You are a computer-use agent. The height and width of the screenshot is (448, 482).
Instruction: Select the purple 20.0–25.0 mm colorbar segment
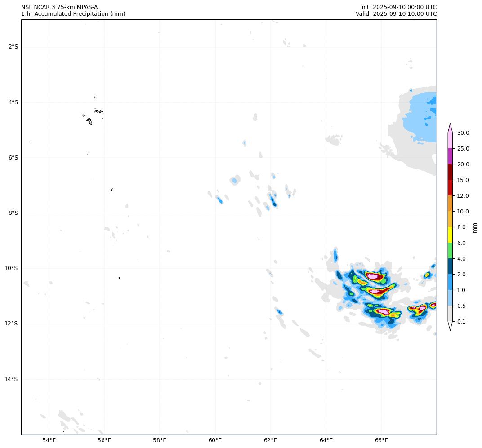[x=450, y=156]
